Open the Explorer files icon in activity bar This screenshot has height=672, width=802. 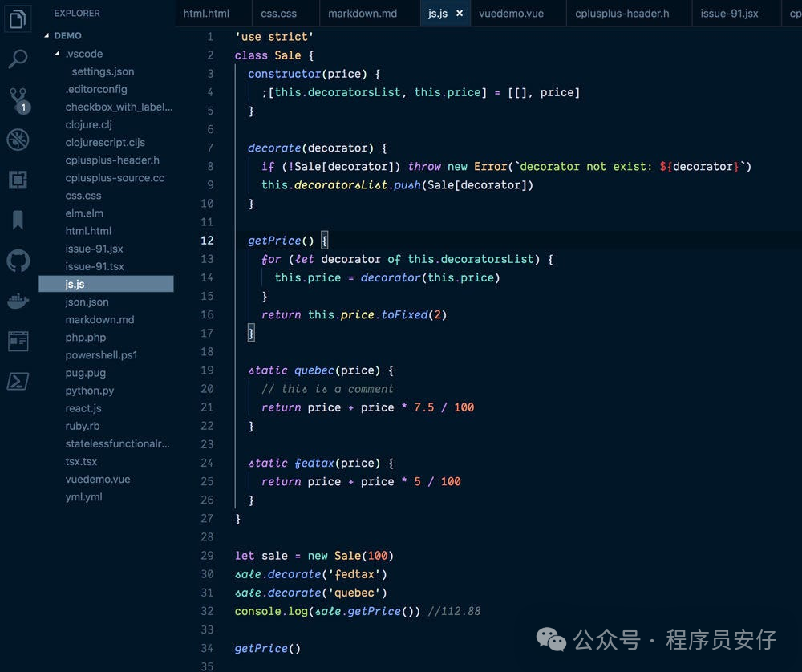[18, 19]
